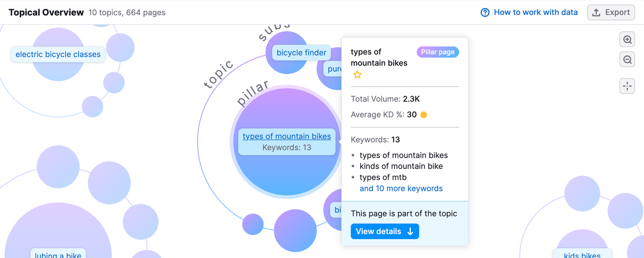This screenshot has width=644, height=258.
Task: Click the lubing a bike topic label
Action: (x=58, y=254)
